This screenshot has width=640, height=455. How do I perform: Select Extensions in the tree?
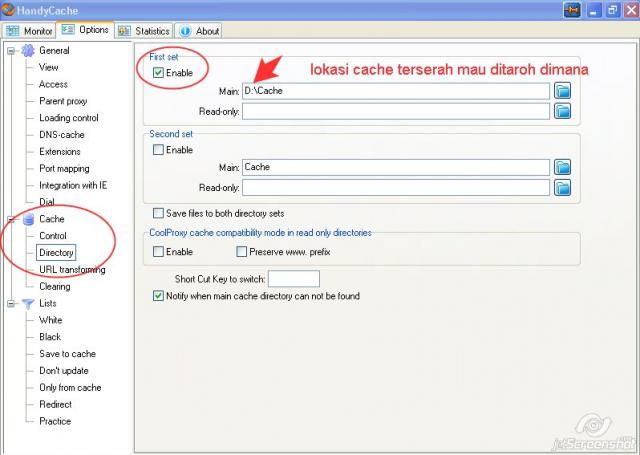[60, 152]
